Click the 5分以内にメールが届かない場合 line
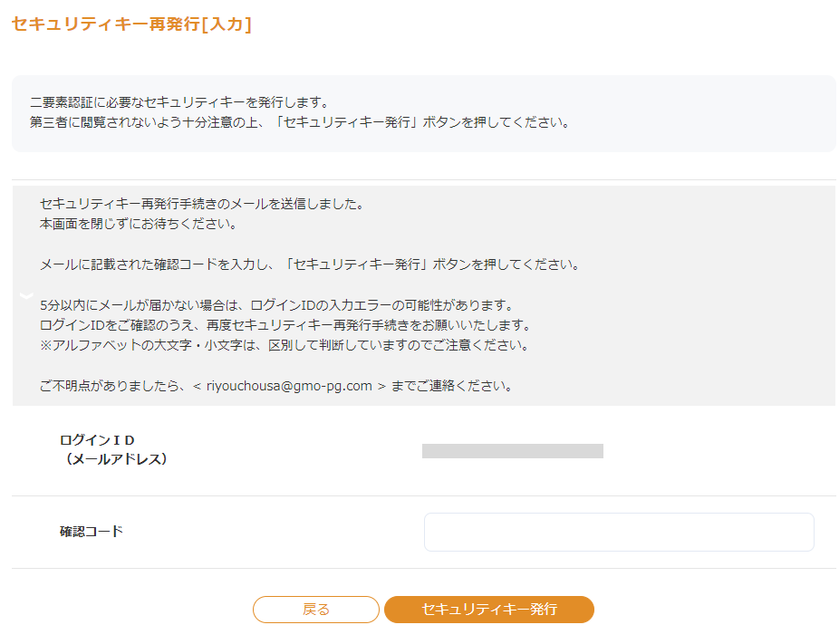This screenshot has height=644, width=839. pyautogui.click(x=276, y=305)
